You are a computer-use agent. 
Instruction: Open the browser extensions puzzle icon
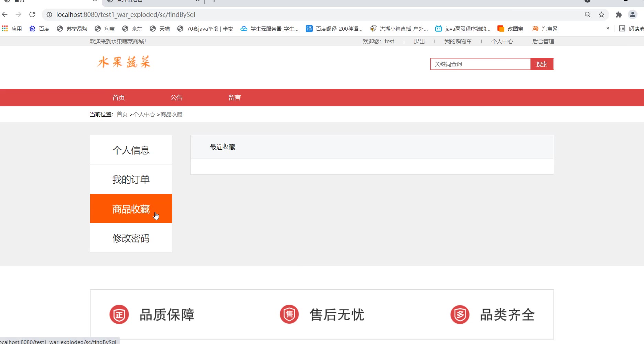619,14
